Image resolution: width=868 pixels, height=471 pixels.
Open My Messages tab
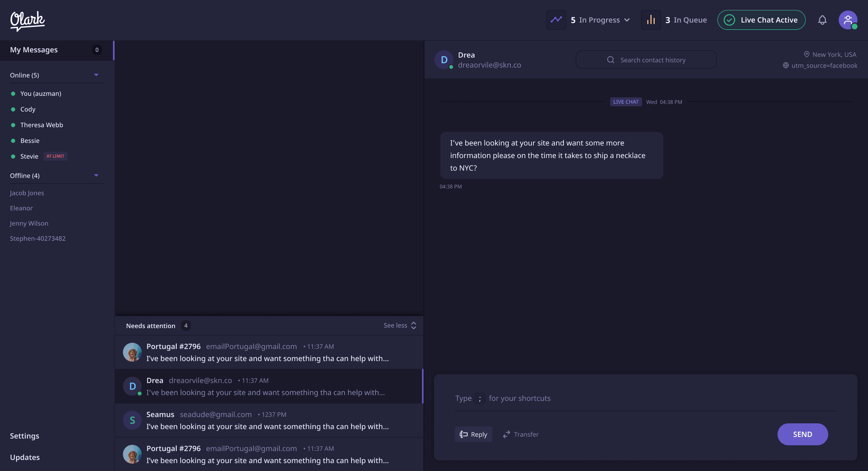tap(57, 50)
